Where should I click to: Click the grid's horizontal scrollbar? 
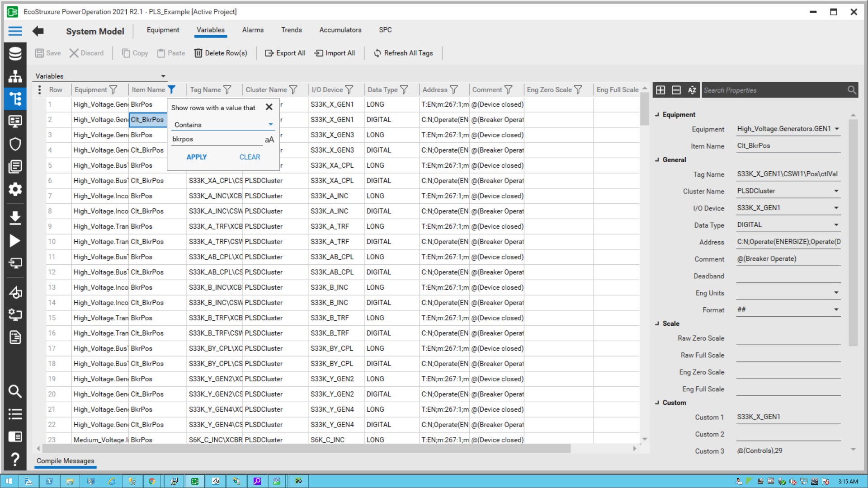tap(306, 449)
